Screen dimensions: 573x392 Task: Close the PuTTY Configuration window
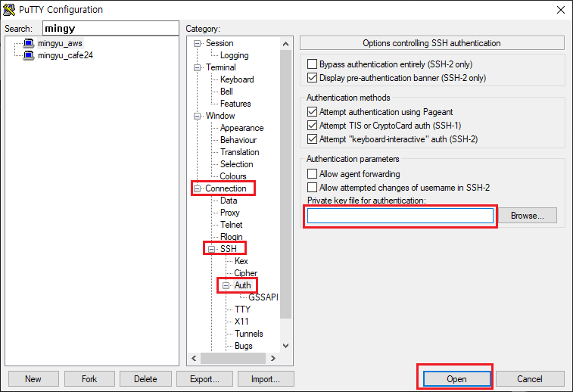[x=561, y=10]
